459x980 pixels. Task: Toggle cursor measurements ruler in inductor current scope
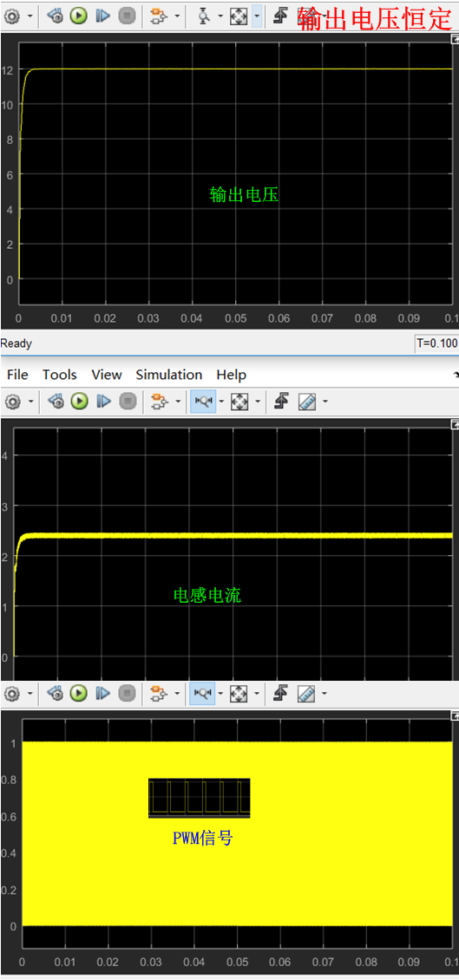coord(305,401)
